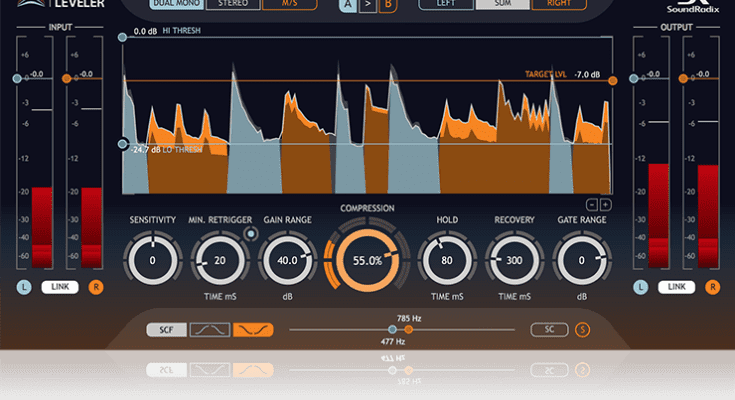Viewport: 735px width, 400px height.
Task: Click the Compression knob showing 55.0%
Action: tap(366, 259)
